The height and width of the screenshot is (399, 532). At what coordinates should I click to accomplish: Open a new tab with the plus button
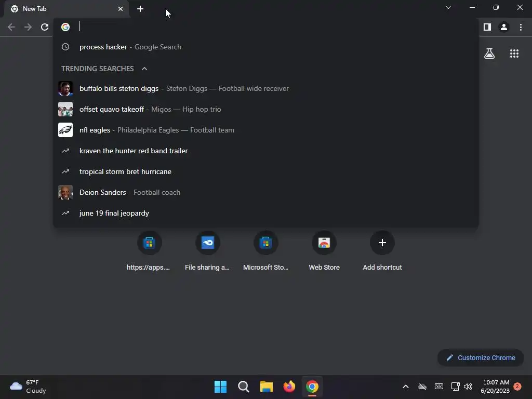coord(140,9)
